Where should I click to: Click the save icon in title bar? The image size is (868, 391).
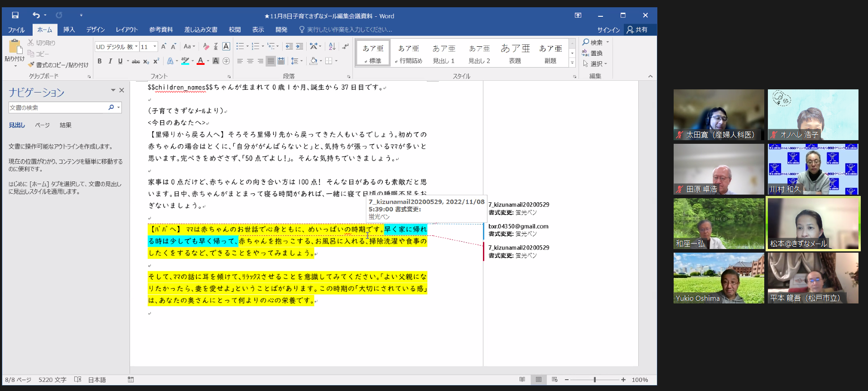[x=15, y=15]
